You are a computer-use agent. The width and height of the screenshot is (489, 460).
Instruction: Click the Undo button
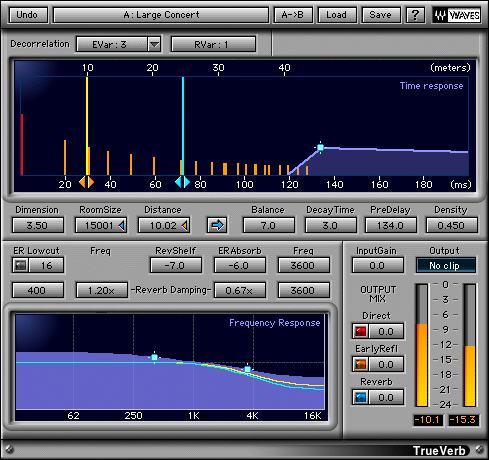pyautogui.click(x=28, y=15)
